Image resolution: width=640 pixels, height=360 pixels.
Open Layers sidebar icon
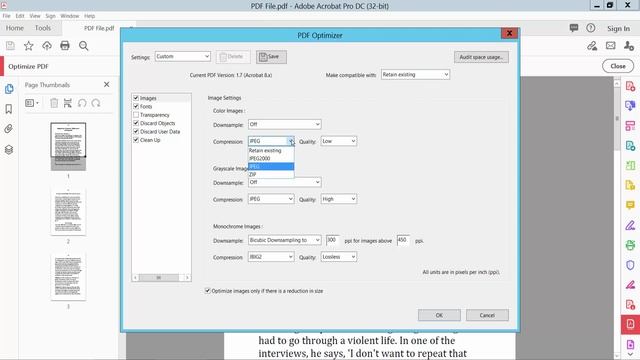point(9,149)
